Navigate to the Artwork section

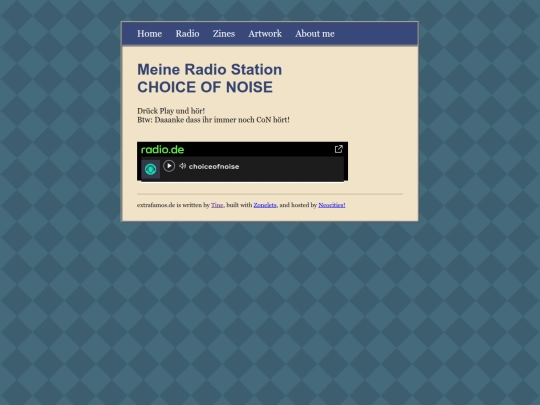click(265, 34)
